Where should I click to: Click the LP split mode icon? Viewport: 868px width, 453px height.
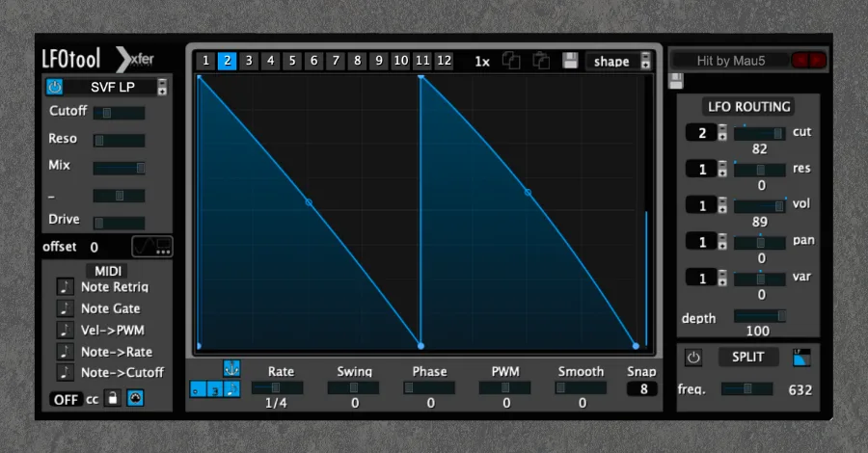pyautogui.click(x=801, y=358)
